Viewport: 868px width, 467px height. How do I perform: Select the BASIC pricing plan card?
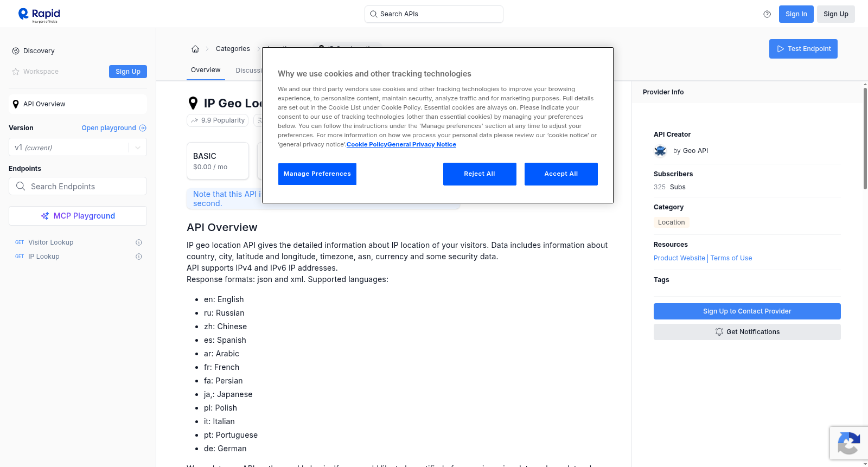coord(218,161)
